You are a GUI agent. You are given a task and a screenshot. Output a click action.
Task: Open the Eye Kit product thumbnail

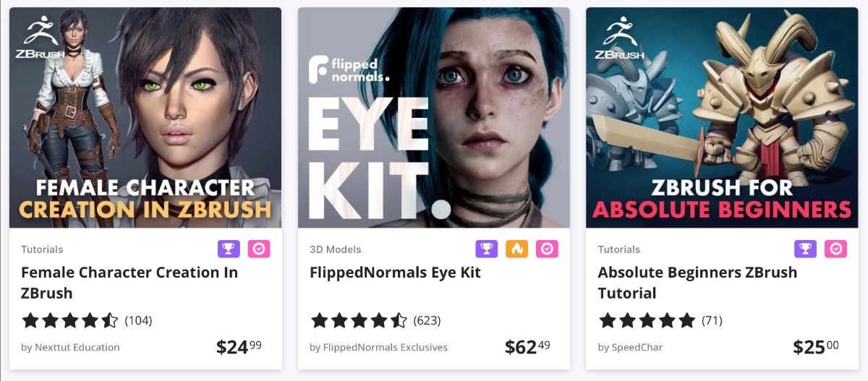click(434, 118)
